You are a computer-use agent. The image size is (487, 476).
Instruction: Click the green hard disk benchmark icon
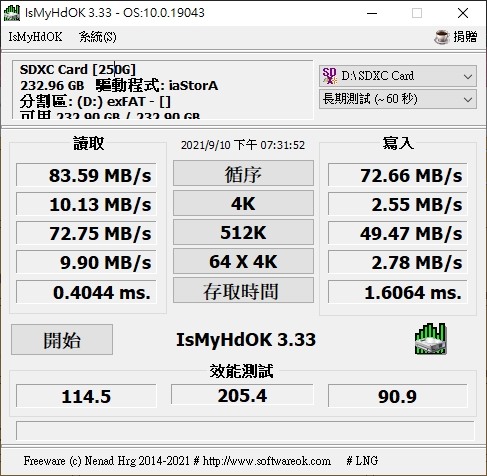click(430, 339)
